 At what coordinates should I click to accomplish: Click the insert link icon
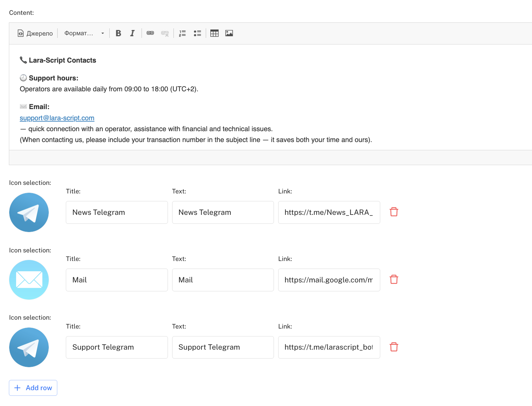pyautogui.click(x=150, y=33)
